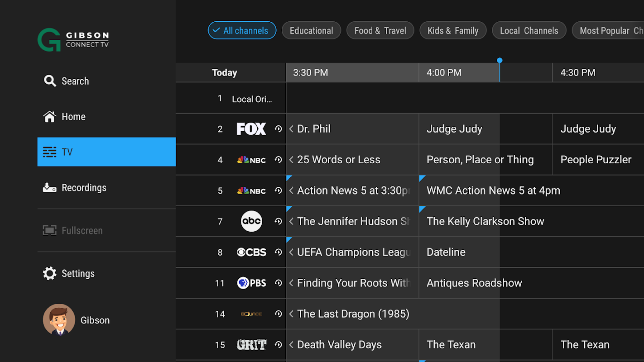Click the Today date label
The height and width of the screenshot is (362, 644).
coord(224,72)
